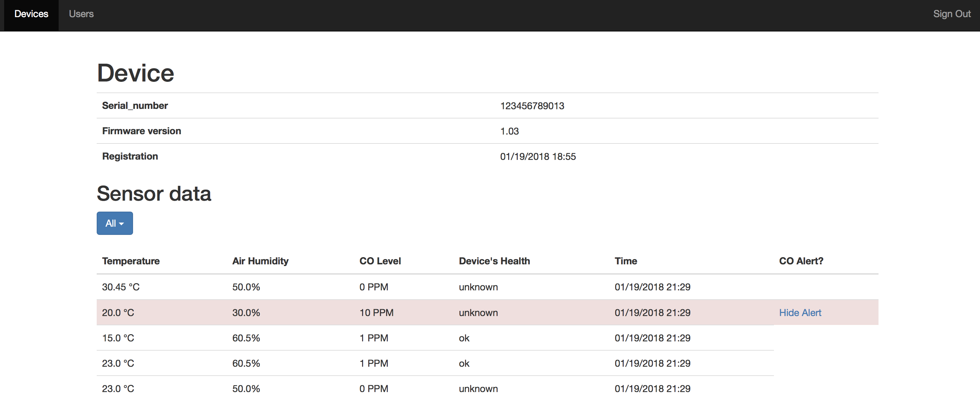Click the registration date 01/19/2018 18:55

click(x=538, y=156)
